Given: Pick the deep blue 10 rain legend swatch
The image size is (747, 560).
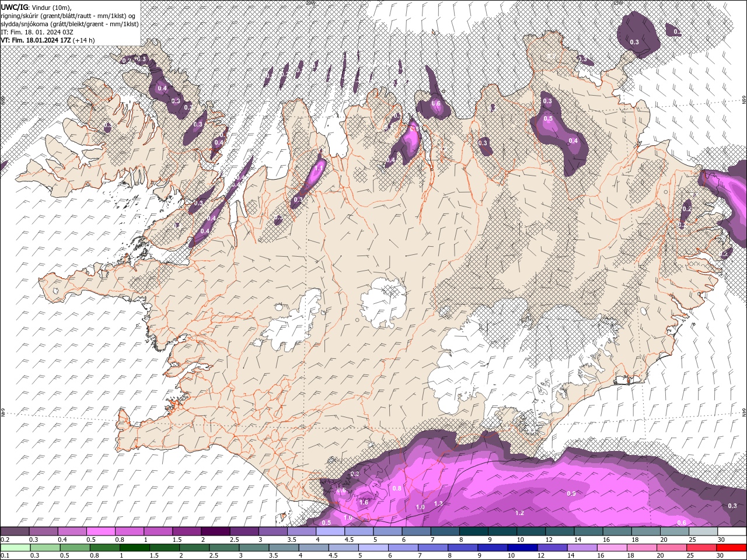Looking at the screenshot, I should coord(522,548).
